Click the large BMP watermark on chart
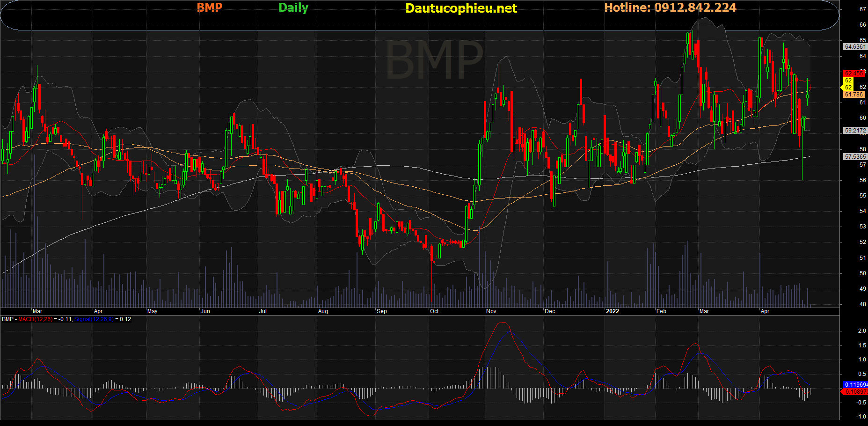The width and height of the screenshot is (868, 426). tap(434, 60)
